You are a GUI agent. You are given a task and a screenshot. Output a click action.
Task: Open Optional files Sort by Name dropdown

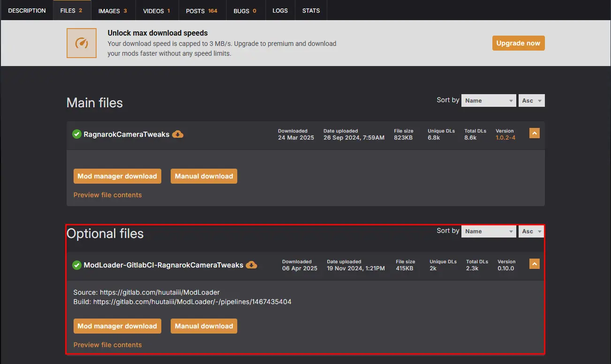489,231
